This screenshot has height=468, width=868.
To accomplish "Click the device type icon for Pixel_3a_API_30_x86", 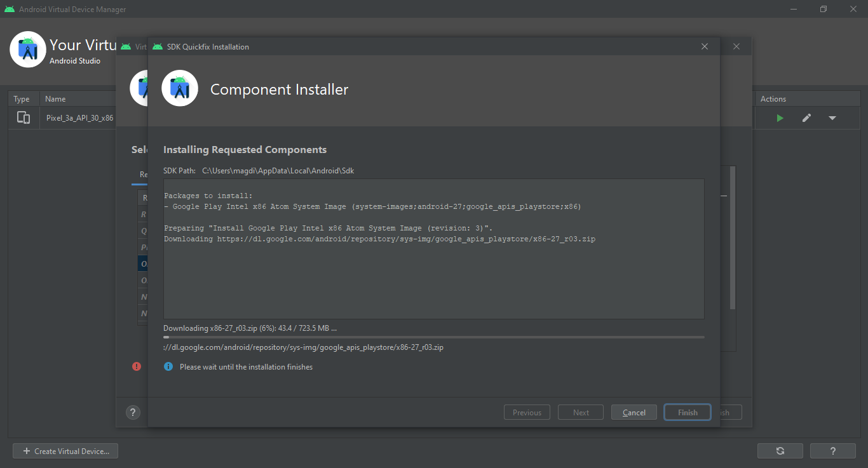I will pyautogui.click(x=24, y=117).
